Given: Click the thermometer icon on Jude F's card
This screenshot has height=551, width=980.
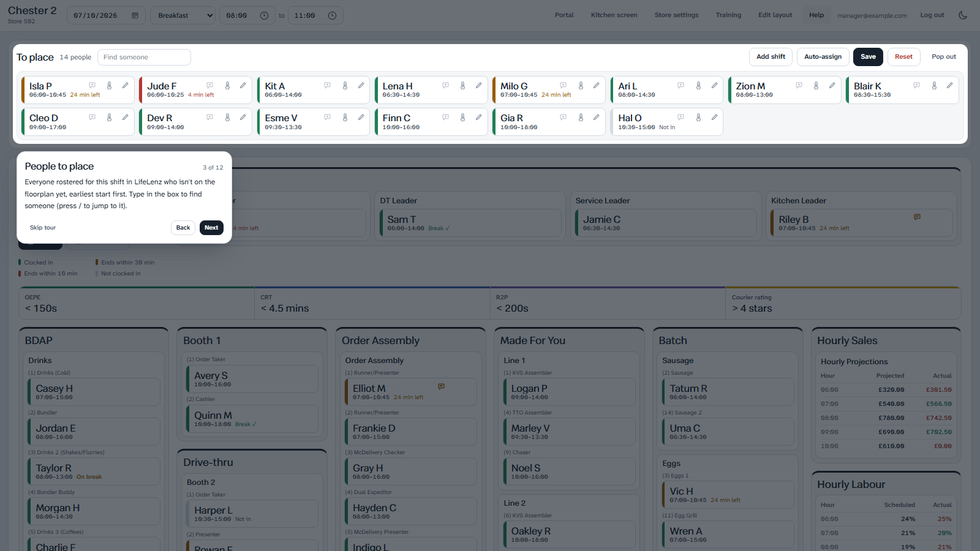Looking at the screenshot, I should (227, 86).
